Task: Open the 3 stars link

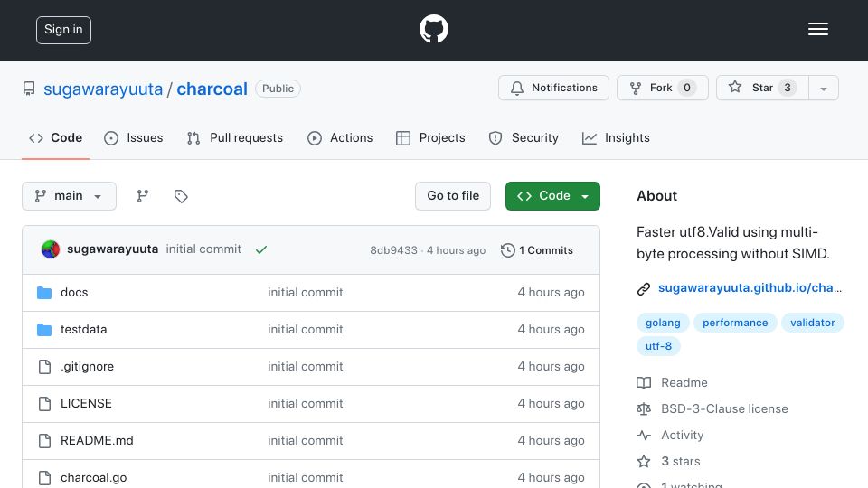Action: [x=680, y=461]
